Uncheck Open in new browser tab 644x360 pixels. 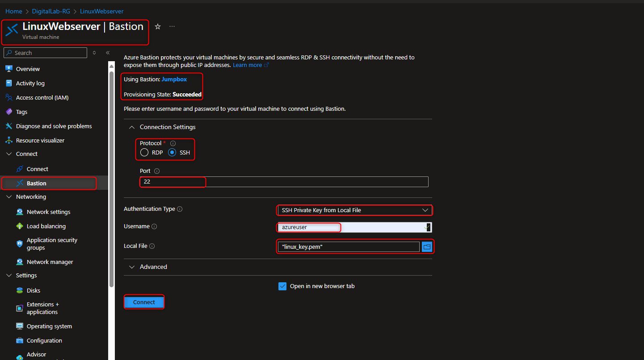click(x=282, y=286)
